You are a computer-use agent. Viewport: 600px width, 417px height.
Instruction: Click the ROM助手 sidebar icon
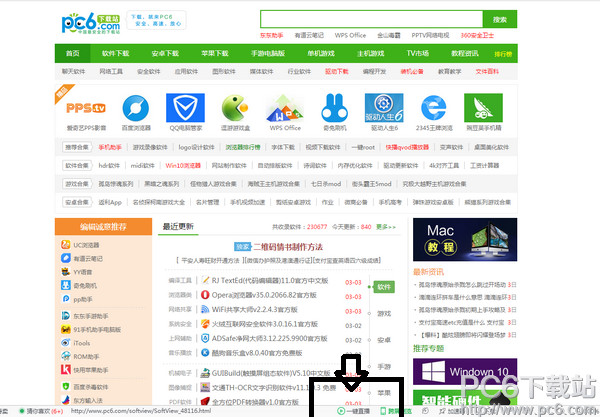[65, 356]
